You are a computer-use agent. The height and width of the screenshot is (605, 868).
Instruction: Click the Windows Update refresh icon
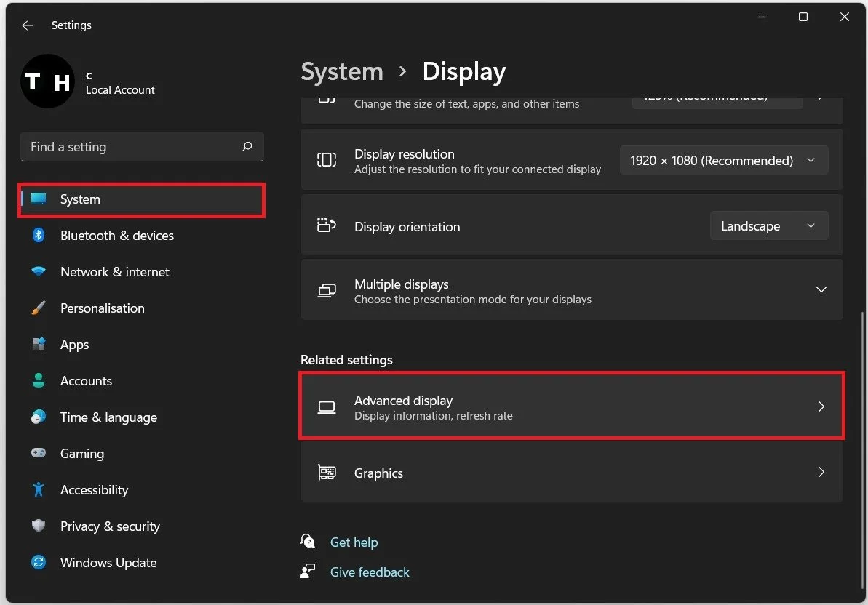[38, 562]
